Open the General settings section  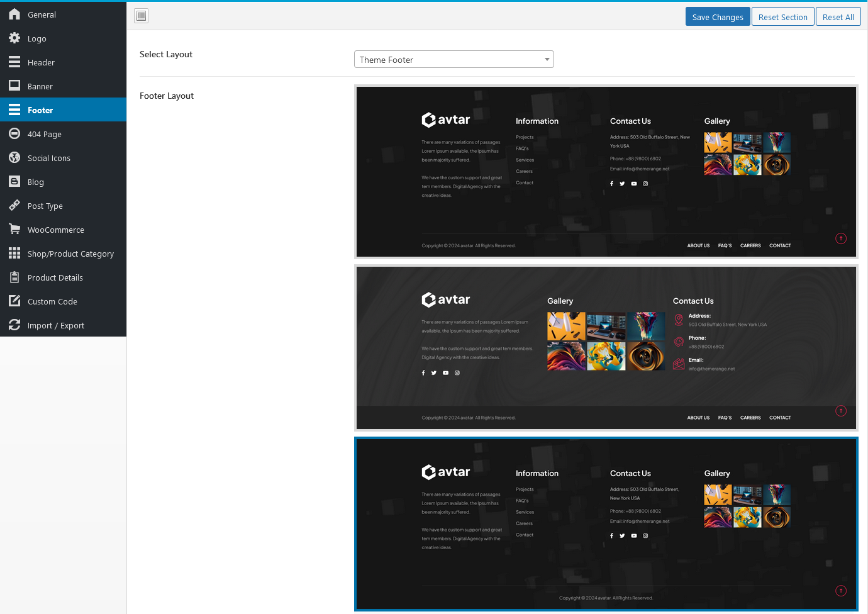point(42,14)
